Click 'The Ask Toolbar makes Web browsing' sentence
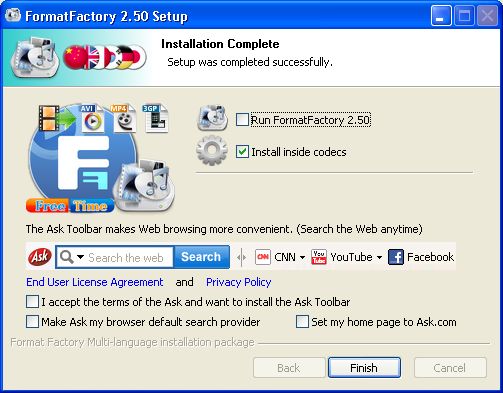Image resolution: width=503 pixels, height=393 pixels. click(x=224, y=229)
